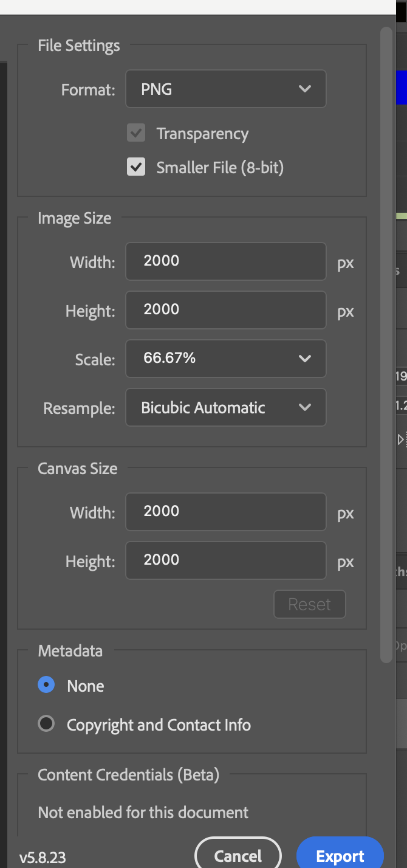Select the Canvas Size Height field
Screen dimensions: 407x868
225,560
